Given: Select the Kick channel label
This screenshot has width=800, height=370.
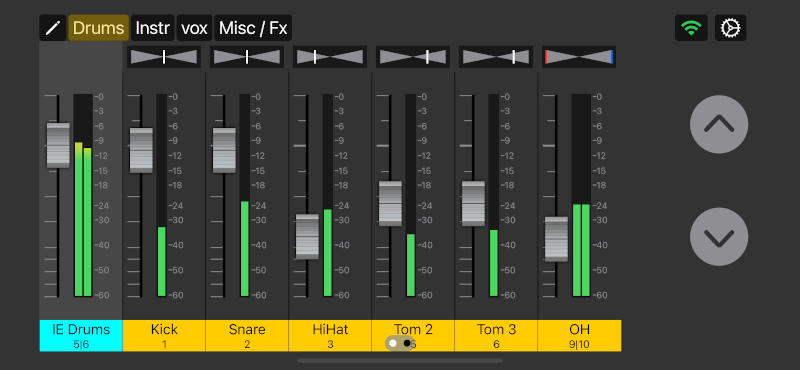Looking at the screenshot, I should pos(164,336).
